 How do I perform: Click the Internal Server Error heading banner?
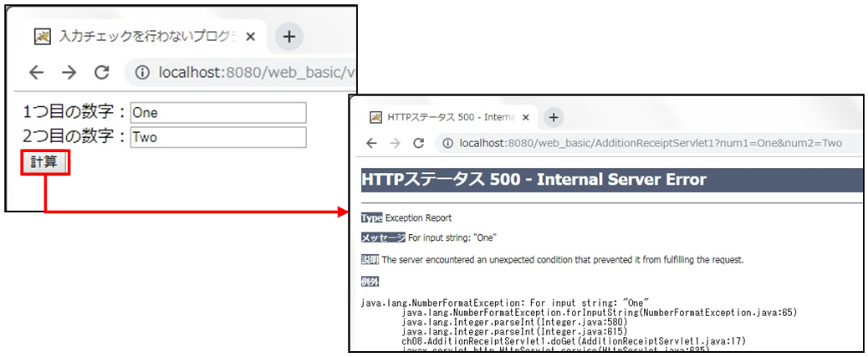pyautogui.click(x=610, y=180)
